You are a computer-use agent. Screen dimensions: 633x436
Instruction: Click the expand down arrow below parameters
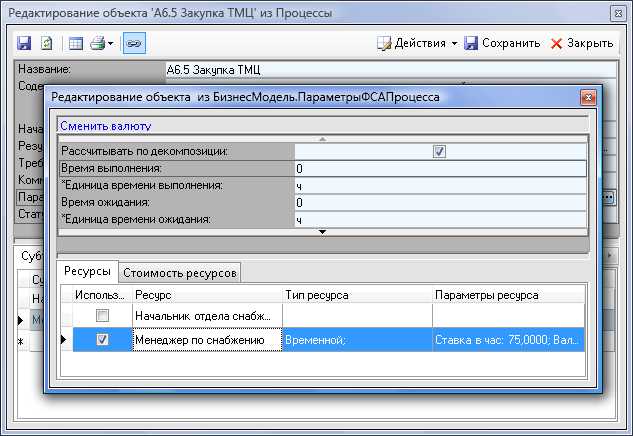pyautogui.click(x=322, y=232)
